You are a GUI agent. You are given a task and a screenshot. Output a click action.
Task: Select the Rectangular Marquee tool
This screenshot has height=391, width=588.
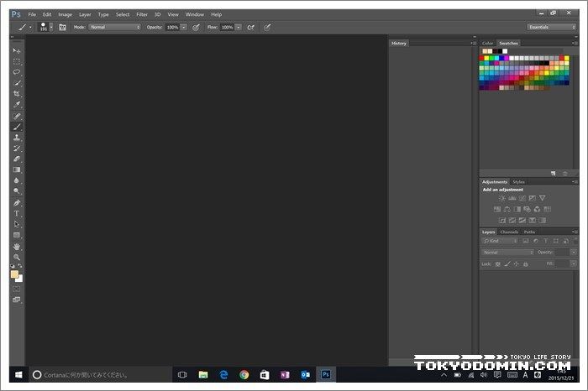pos(17,61)
